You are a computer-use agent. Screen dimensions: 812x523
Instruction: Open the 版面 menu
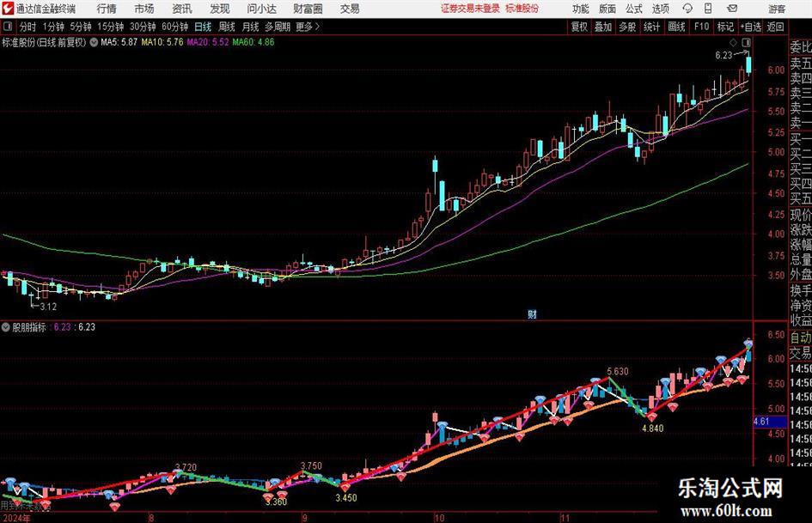(607, 9)
